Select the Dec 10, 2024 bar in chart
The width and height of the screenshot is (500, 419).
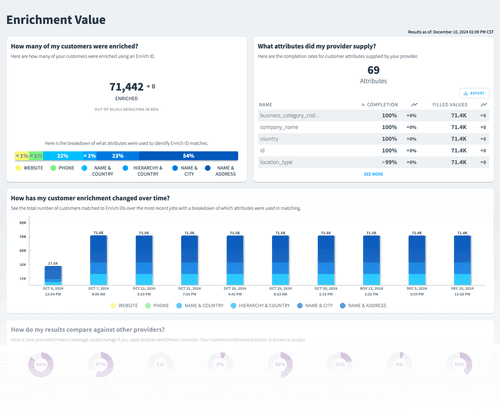[462, 260]
